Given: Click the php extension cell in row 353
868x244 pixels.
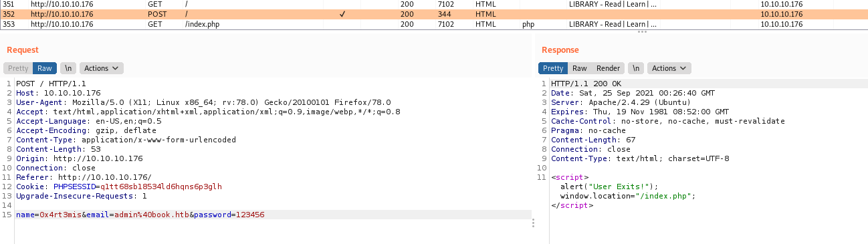Looking at the screenshot, I should click(x=528, y=24).
